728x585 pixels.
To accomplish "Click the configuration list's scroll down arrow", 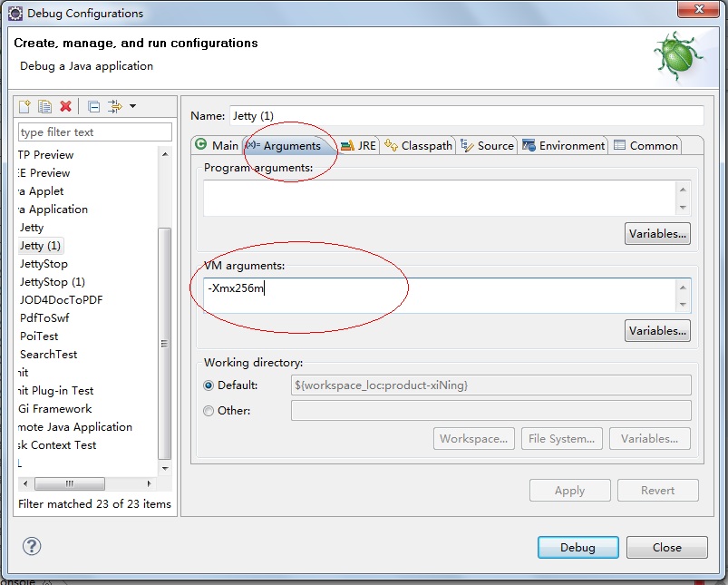I will click(x=165, y=468).
